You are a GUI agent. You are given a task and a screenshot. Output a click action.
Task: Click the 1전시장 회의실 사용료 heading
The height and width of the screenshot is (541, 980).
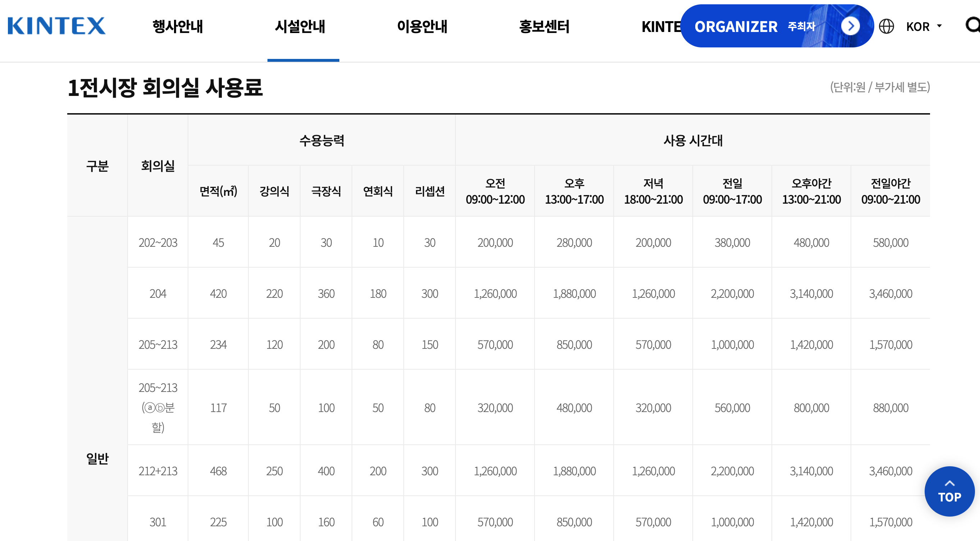point(165,87)
